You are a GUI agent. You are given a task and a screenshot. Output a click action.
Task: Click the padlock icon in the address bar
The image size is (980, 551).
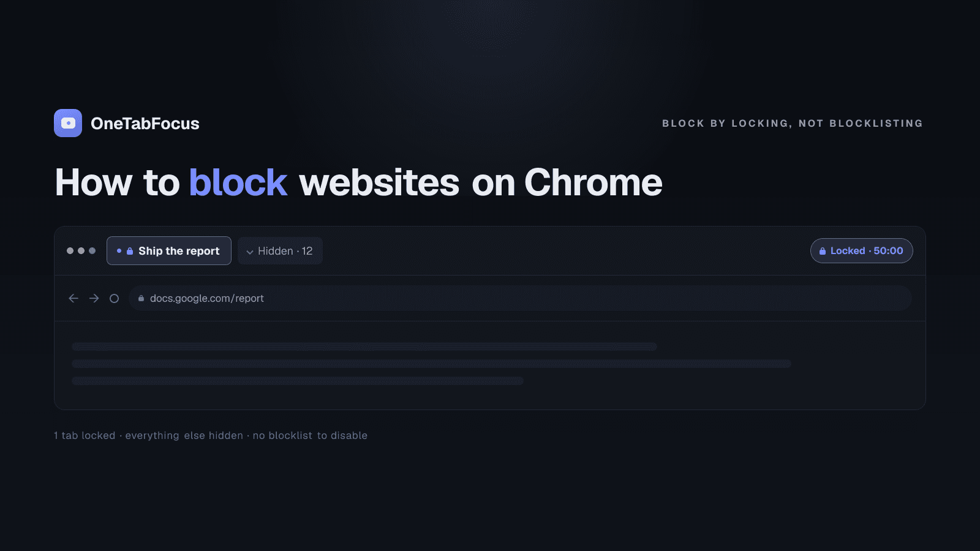[x=141, y=298]
